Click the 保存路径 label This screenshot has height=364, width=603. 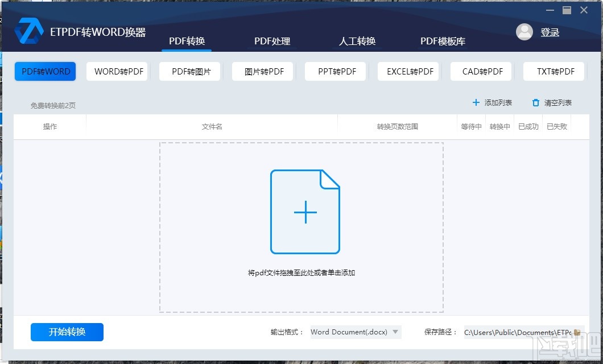(x=441, y=332)
